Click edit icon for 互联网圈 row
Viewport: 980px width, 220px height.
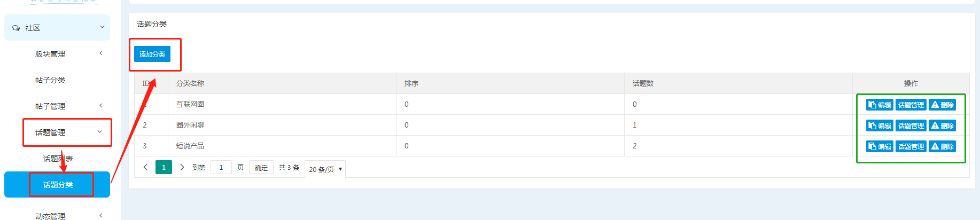(872, 105)
